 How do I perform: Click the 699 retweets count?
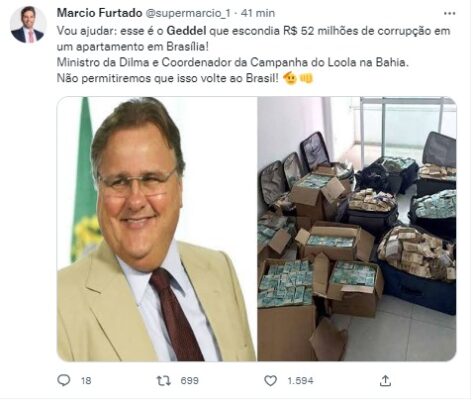[x=189, y=381]
